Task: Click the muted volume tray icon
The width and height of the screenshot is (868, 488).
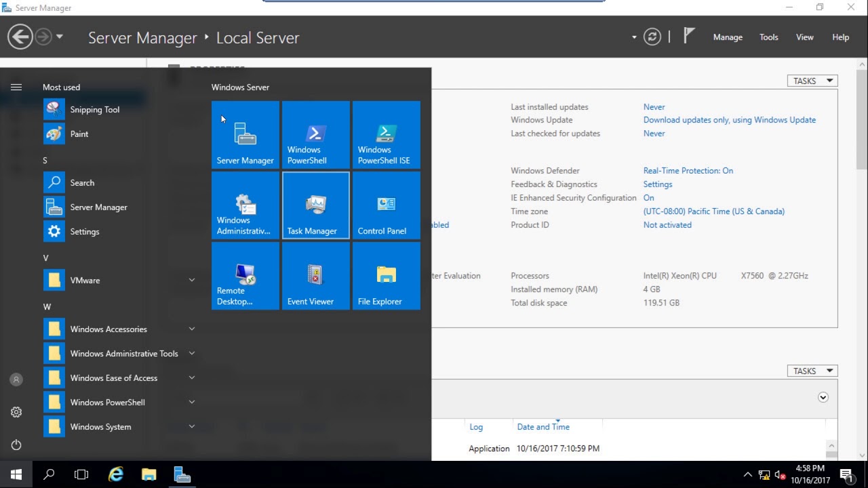Action: click(x=781, y=475)
